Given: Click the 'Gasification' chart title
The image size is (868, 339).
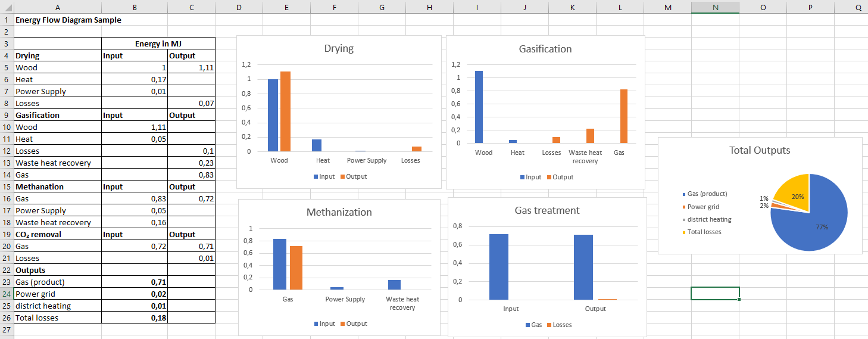Looking at the screenshot, I should coord(545,49).
